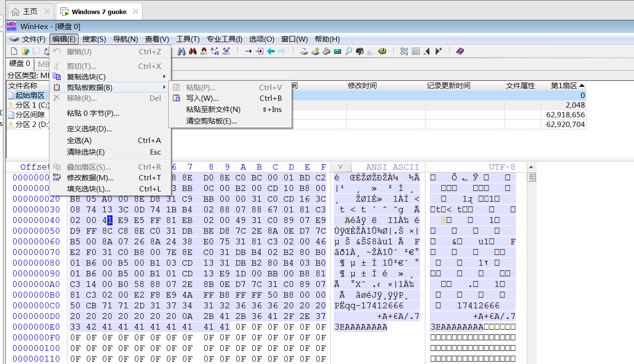The height and width of the screenshot is (364, 634).
Task: Click the black right triangle plus icon
Action: pyautogui.click(x=438, y=51)
